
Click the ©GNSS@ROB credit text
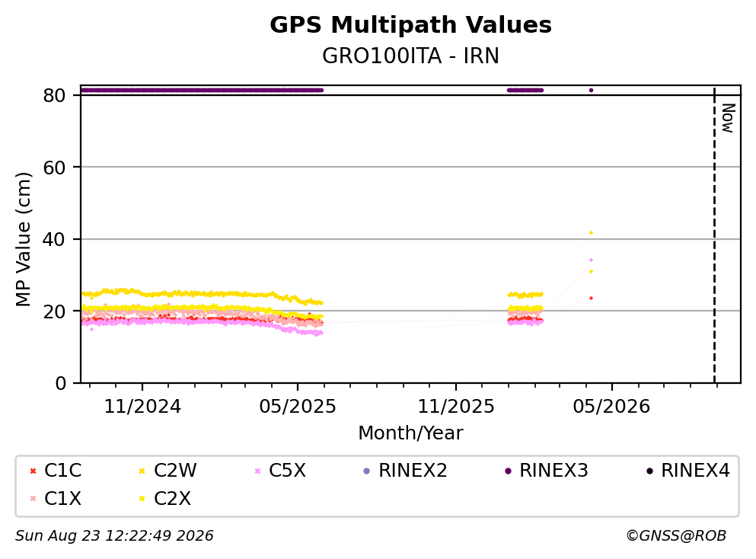pos(676,536)
